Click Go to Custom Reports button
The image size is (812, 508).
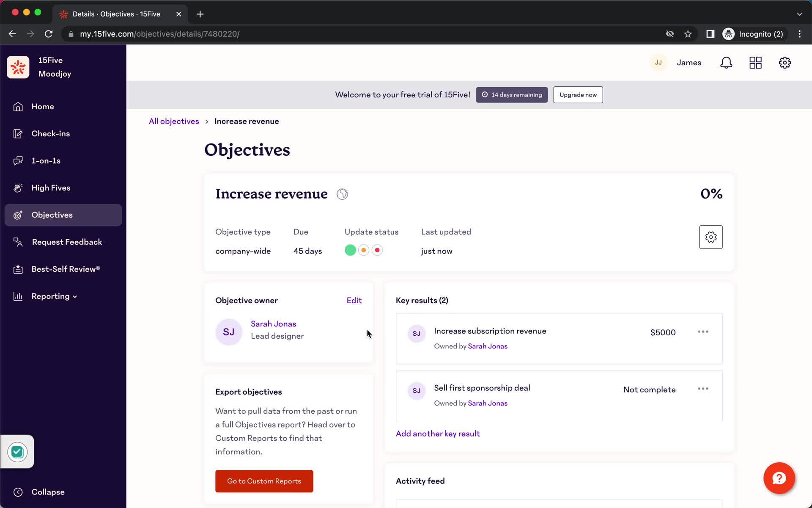coord(264,481)
